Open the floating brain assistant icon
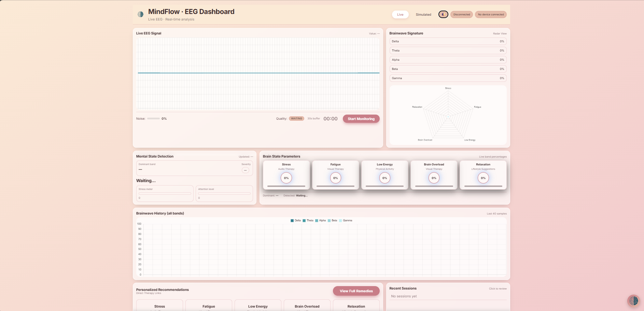Screen dimensions: 644x311 coord(634,301)
